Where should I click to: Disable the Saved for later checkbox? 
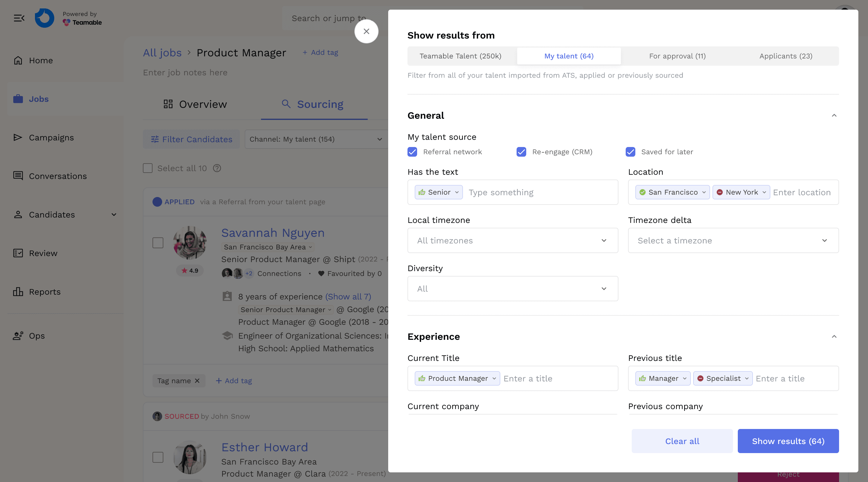tap(630, 152)
